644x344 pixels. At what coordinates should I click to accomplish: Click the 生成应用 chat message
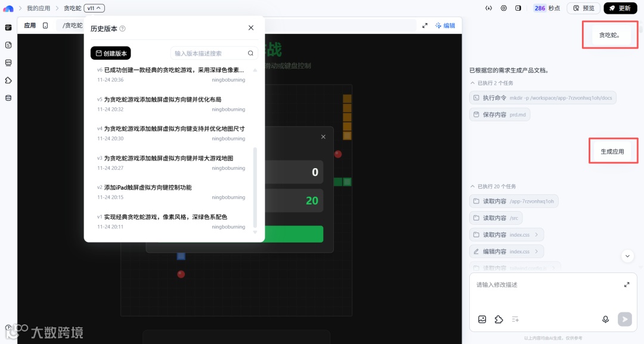[612, 151]
